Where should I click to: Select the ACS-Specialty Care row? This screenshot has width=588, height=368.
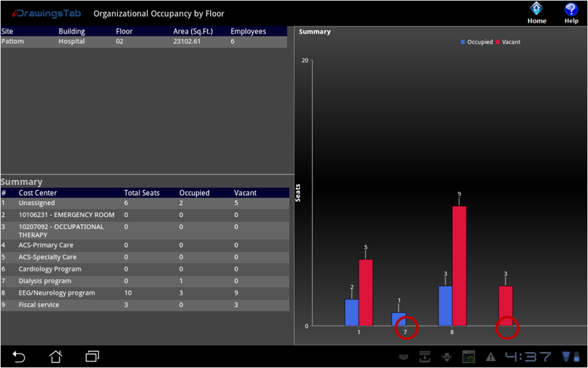[145, 257]
